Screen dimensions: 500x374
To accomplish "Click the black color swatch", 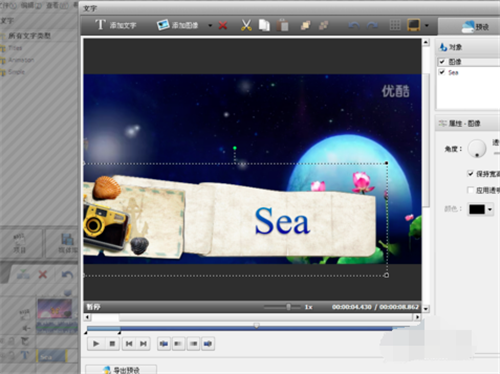I will click(477, 209).
